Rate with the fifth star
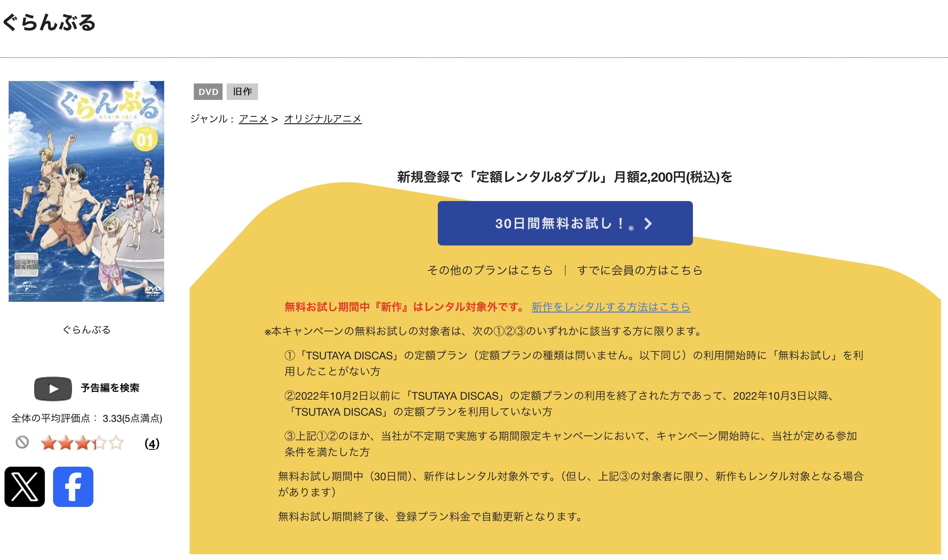This screenshot has width=948, height=560. click(116, 443)
